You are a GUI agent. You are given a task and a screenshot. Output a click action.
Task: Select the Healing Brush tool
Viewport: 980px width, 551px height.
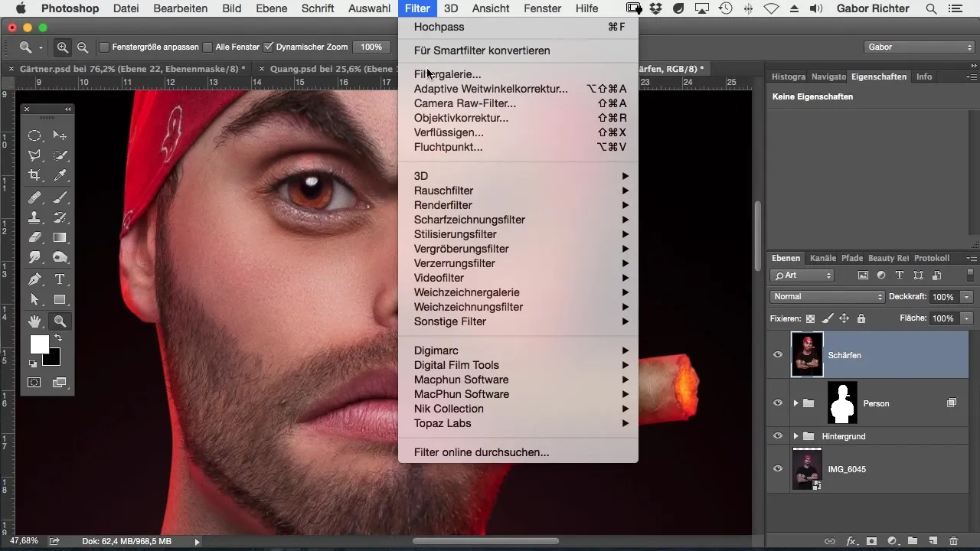pos(34,197)
